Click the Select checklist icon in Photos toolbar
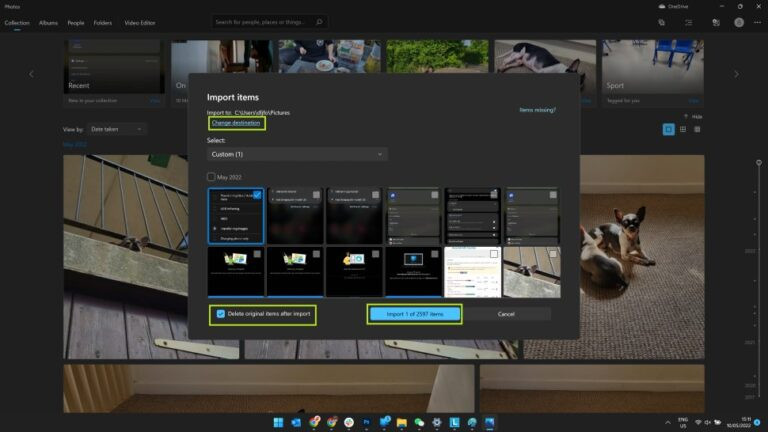768x432 pixels. click(689, 23)
